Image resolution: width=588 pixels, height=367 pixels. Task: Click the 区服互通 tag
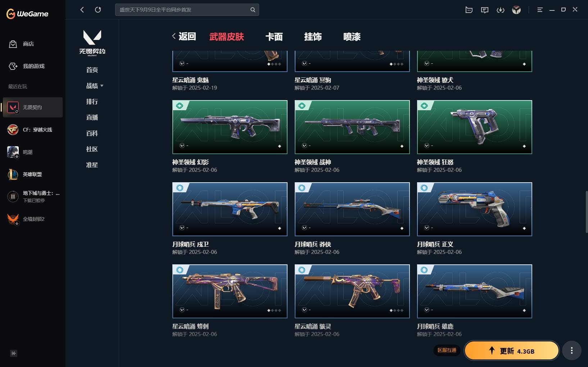tap(447, 350)
